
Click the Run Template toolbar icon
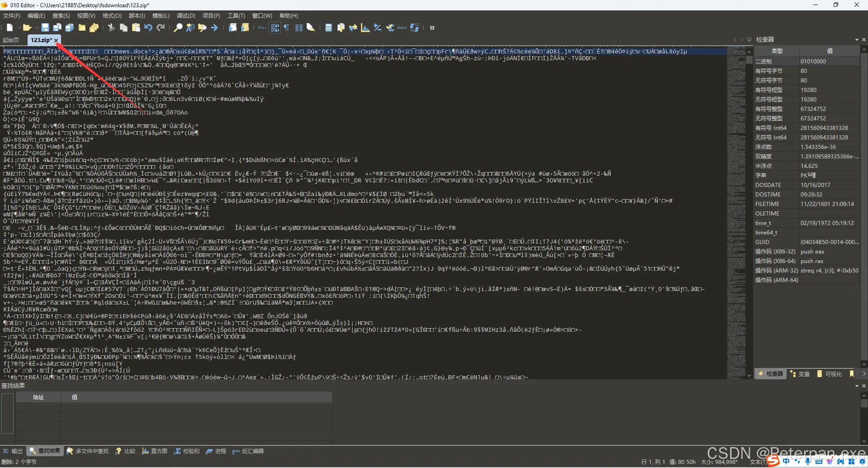pyautogui.click(x=245, y=28)
